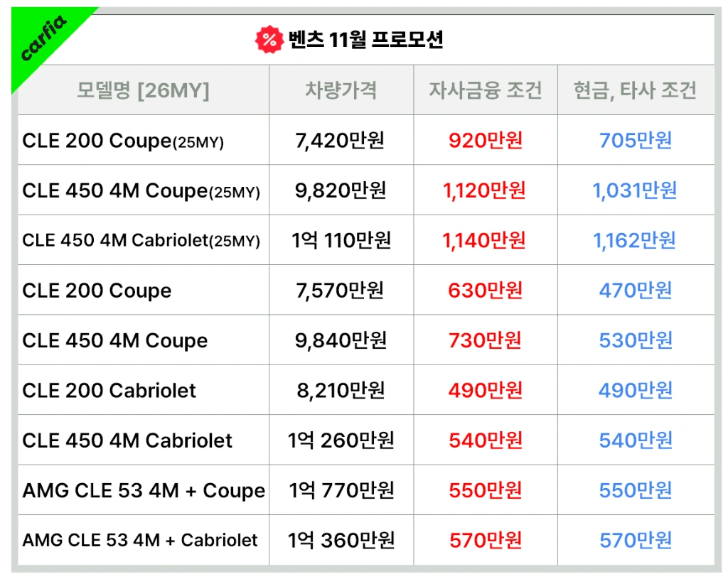Click the 7,420만원 vehicle price cell
This screenshot has width=728, height=579.
pos(340,141)
